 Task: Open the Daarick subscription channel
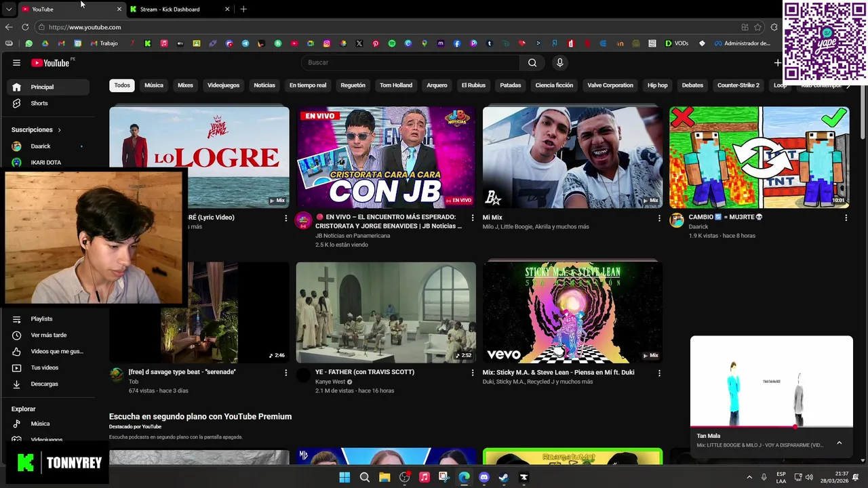(48, 146)
